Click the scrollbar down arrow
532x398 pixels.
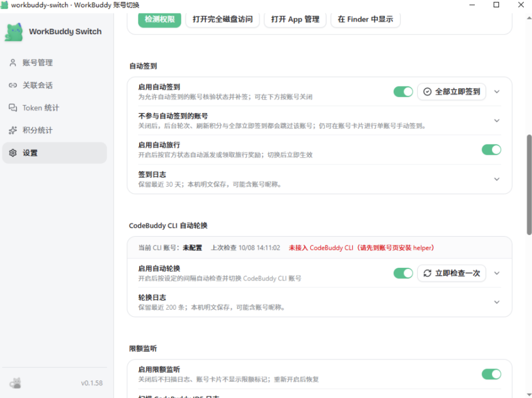pyautogui.click(x=529, y=394)
